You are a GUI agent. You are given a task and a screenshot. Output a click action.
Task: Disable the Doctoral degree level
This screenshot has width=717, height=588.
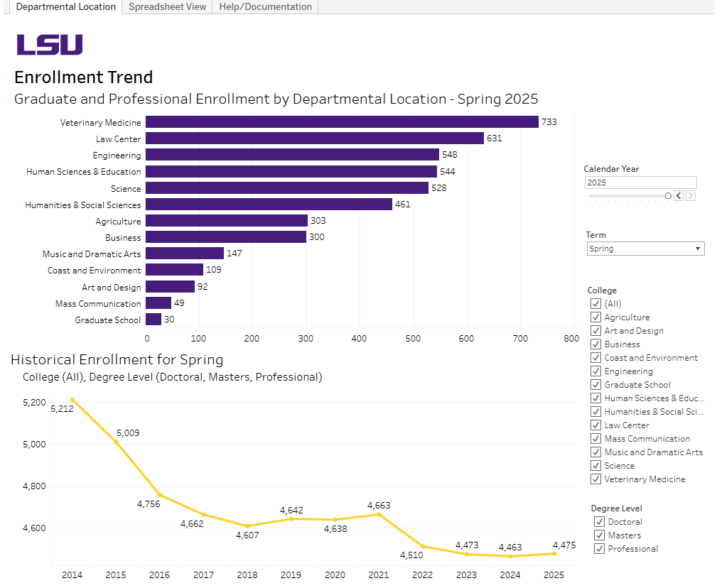tap(599, 521)
